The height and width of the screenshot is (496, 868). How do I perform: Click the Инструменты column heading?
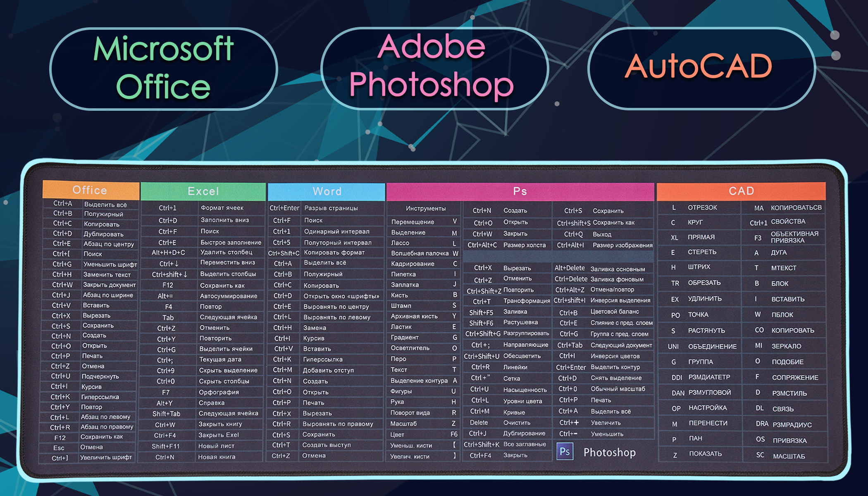(426, 208)
